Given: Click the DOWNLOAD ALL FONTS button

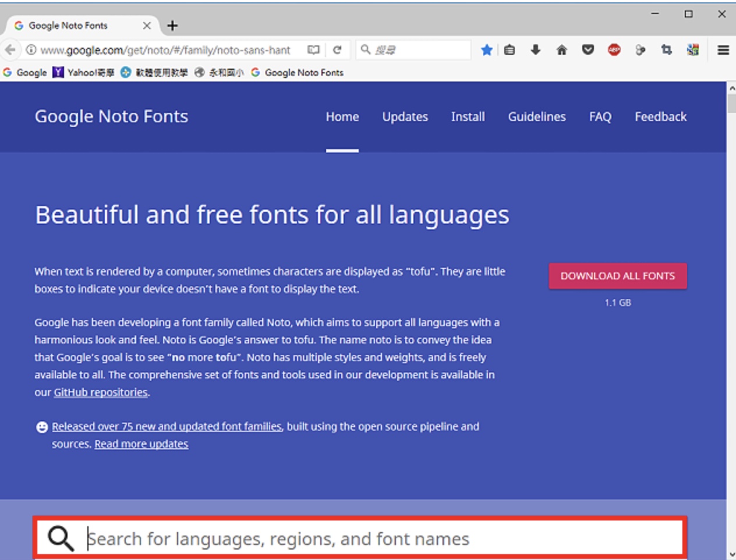Looking at the screenshot, I should (618, 276).
